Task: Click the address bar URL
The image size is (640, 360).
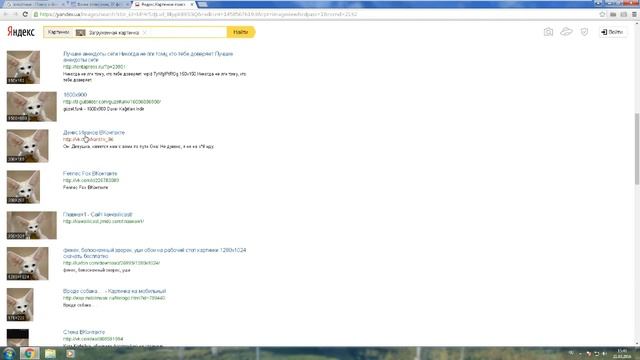Action: click(x=198, y=14)
